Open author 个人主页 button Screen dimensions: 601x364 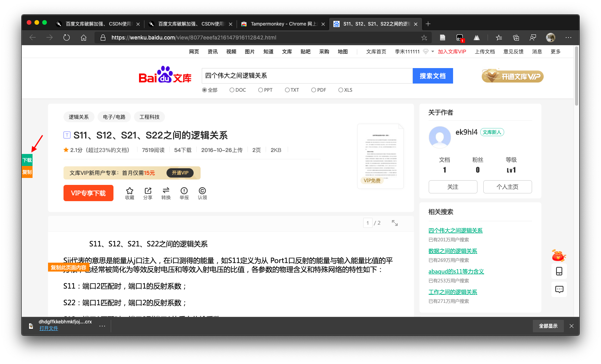tap(508, 187)
